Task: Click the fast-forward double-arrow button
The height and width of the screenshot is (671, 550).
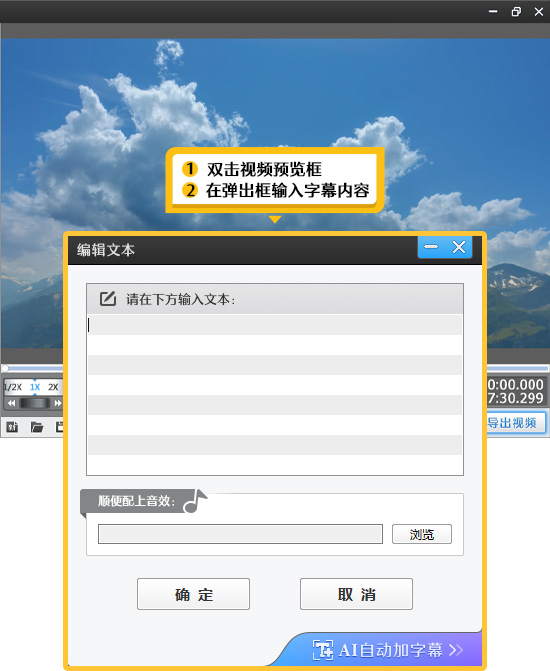Action: 57,403
